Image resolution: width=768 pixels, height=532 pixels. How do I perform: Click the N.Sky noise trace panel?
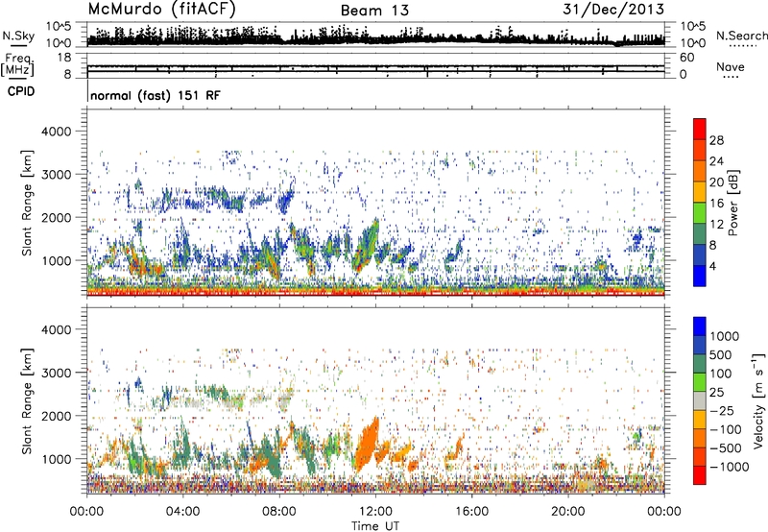[x=375, y=35]
